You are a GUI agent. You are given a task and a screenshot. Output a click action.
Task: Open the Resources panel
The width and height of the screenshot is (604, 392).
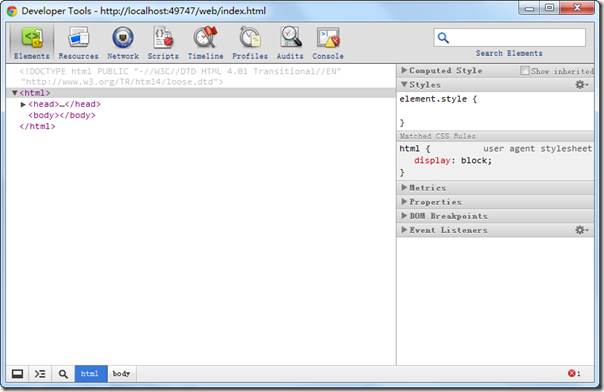79,43
